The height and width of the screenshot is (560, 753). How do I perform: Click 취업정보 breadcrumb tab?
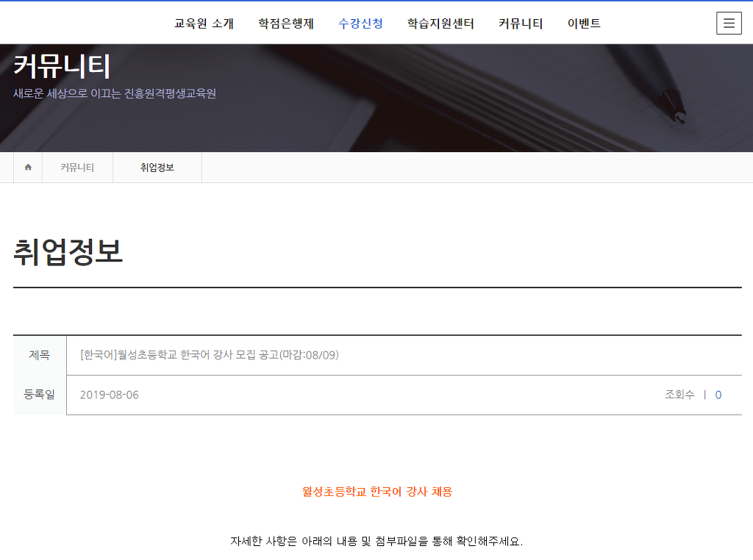(157, 168)
